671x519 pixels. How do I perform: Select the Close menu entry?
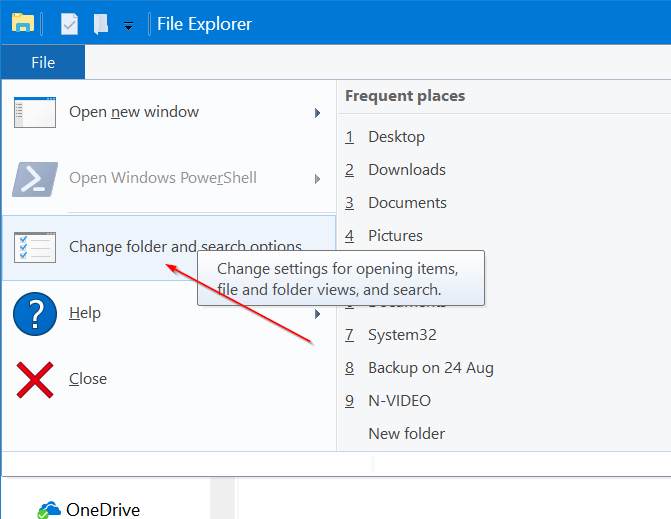click(x=169, y=380)
